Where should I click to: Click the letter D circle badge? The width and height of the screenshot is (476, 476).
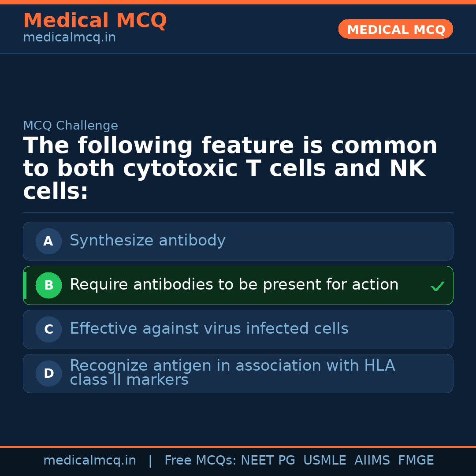coord(48,373)
